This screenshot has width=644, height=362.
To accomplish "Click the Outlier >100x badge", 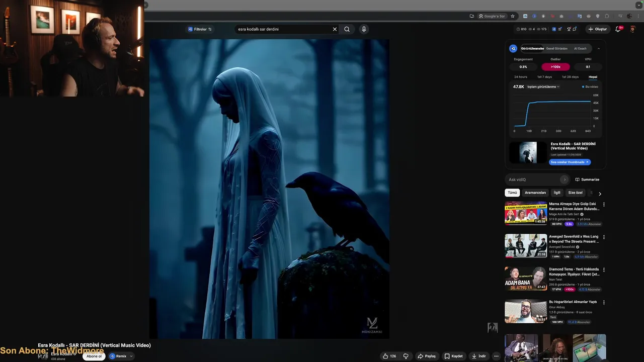I will [555, 67].
